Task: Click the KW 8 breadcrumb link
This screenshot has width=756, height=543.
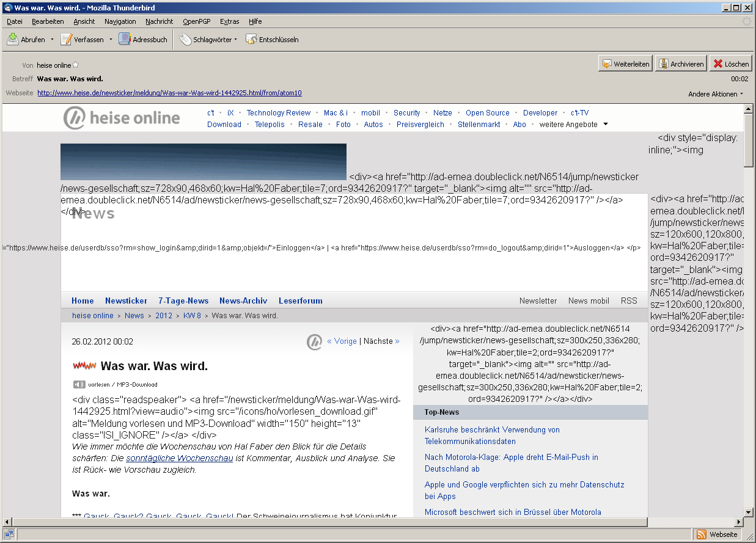Action: pos(193,316)
